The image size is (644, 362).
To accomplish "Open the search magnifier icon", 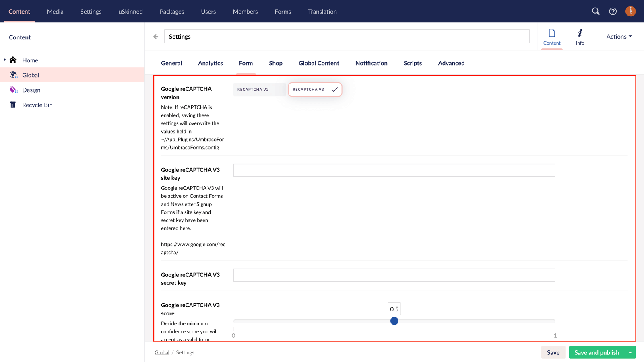I will [x=596, y=11].
